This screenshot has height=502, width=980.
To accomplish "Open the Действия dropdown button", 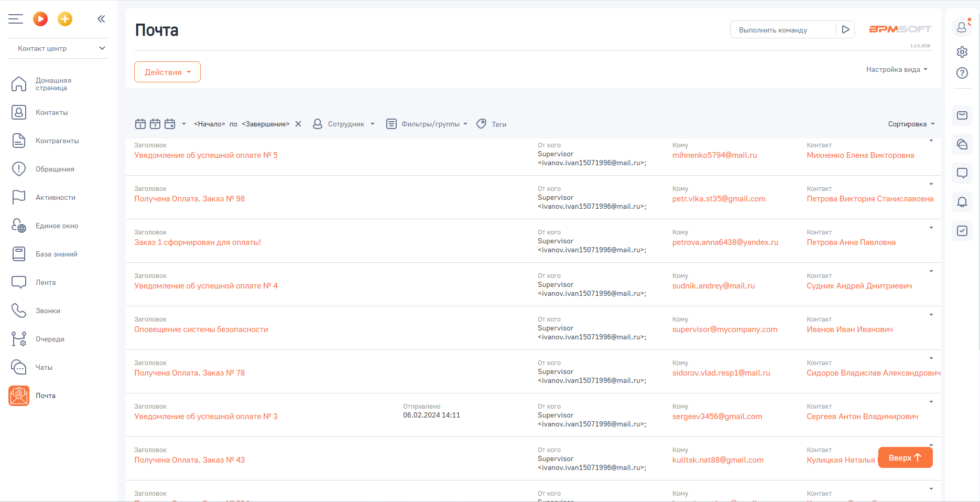I will coord(167,72).
